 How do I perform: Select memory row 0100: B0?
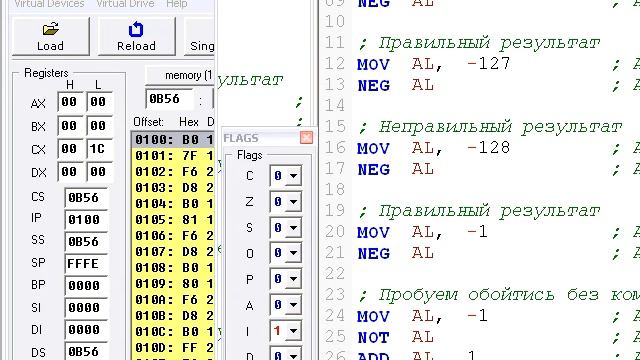(x=173, y=140)
